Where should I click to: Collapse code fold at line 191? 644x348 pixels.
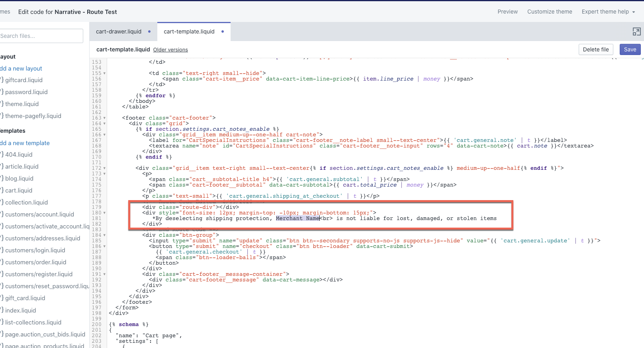click(104, 274)
